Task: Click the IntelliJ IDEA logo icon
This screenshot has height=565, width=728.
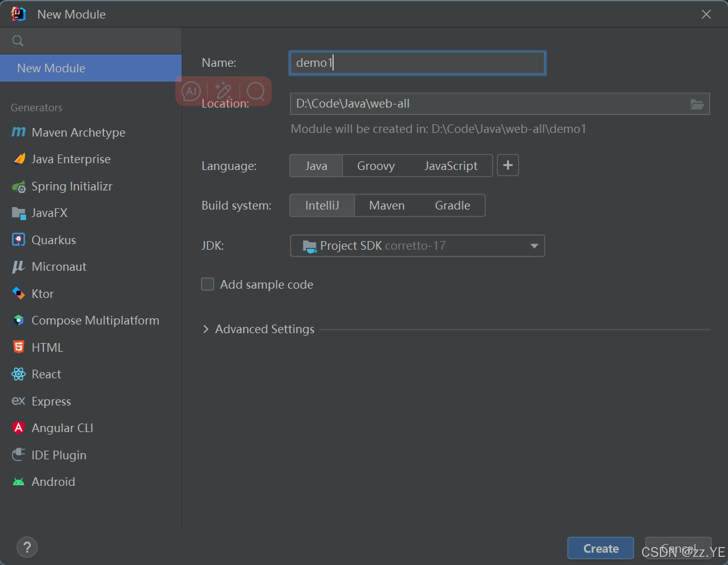Action: pyautogui.click(x=18, y=14)
